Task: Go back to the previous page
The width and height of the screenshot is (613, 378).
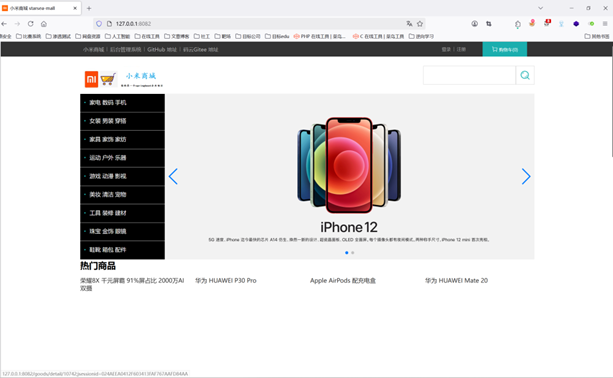Action: point(4,24)
